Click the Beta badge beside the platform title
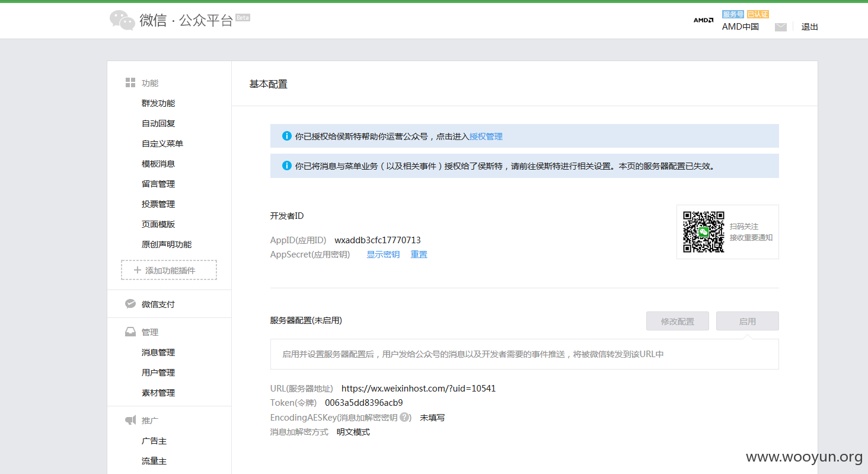This screenshot has height=474, width=868. tap(242, 17)
